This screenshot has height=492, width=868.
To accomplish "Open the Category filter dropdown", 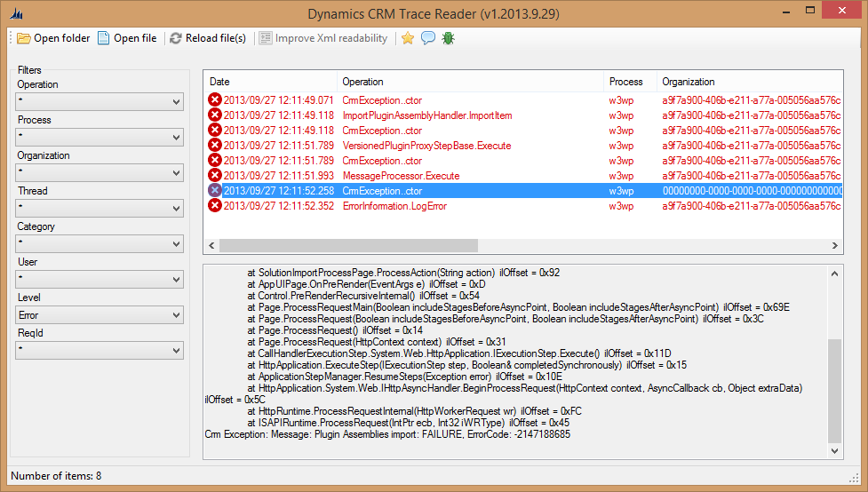I will click(100, 243).
